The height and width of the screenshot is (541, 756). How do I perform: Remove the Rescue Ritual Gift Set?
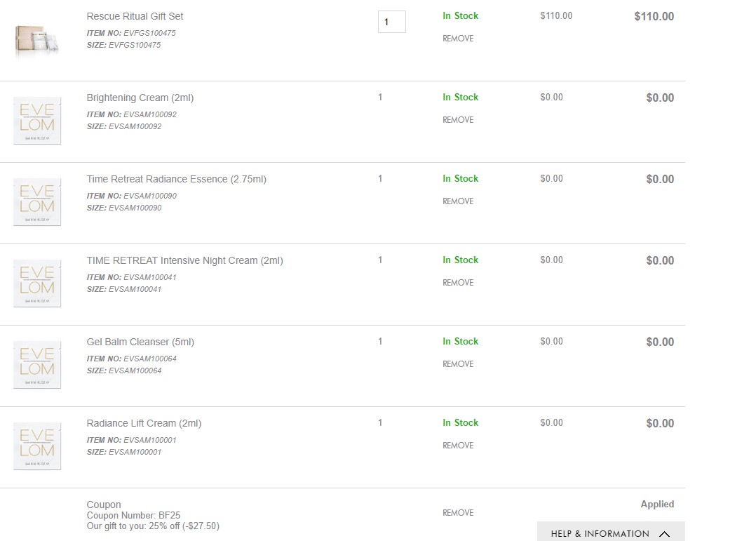tap(458, 38)
